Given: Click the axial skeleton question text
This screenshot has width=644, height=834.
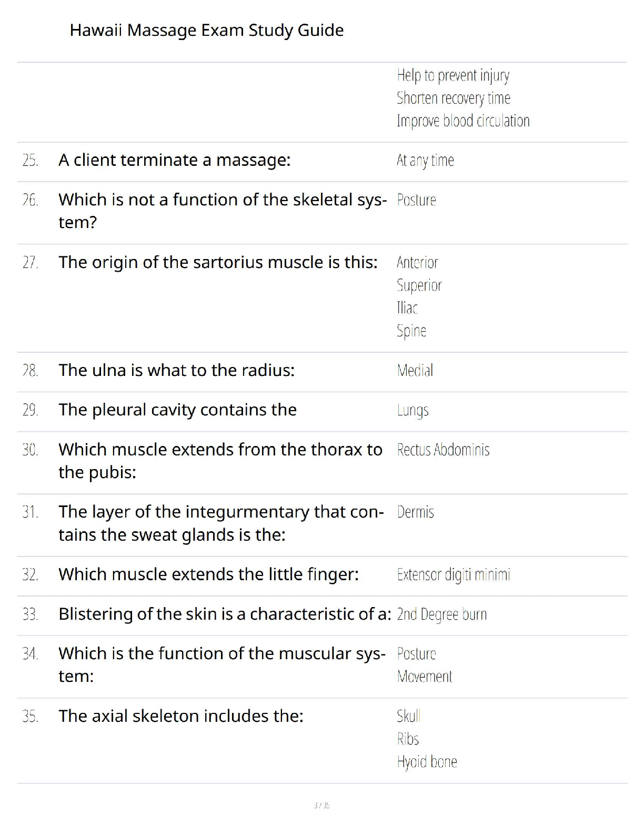Looking at the screenshot, I should pos(181,717).
